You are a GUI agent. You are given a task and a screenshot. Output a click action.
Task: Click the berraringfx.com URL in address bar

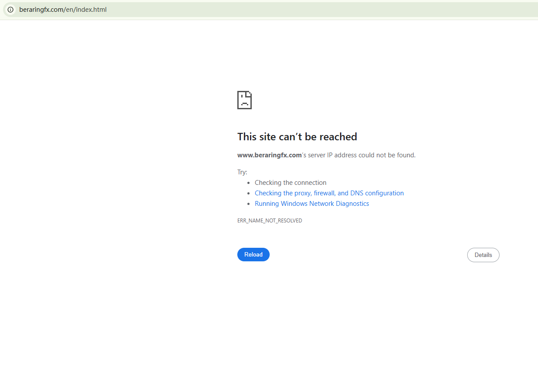point(63,9)
